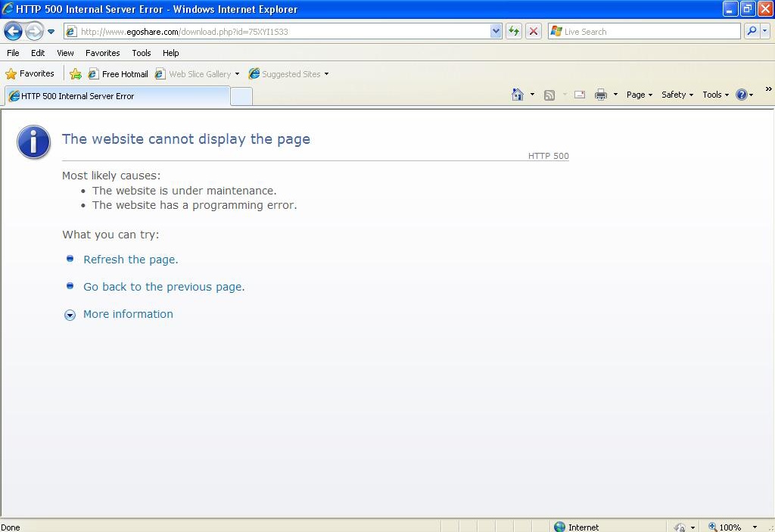Click the RSS feeds icon

[x=549, y=95]
